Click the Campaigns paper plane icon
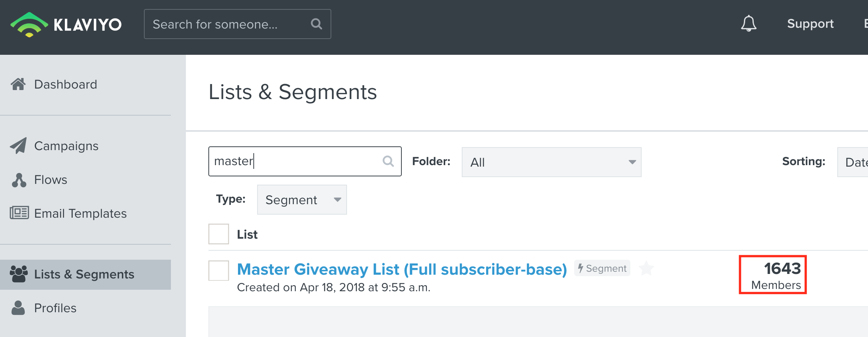Screen dimensions: 868x337 coord(18,146)
